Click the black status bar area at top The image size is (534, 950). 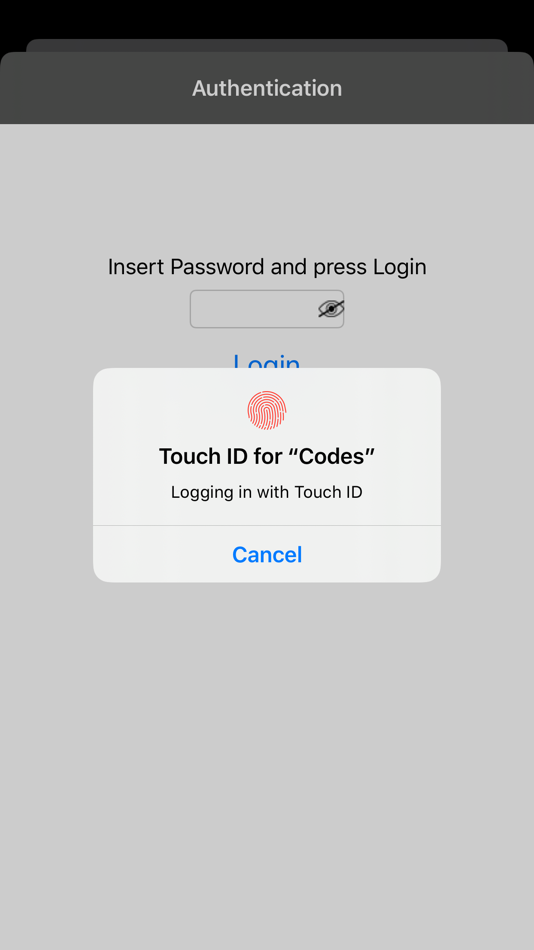267,18
